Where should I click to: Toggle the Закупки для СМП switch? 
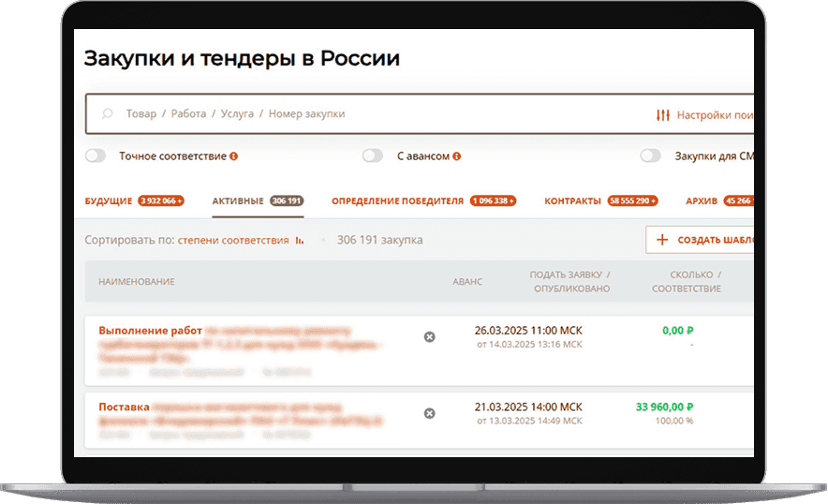click(x=651, y=156)
